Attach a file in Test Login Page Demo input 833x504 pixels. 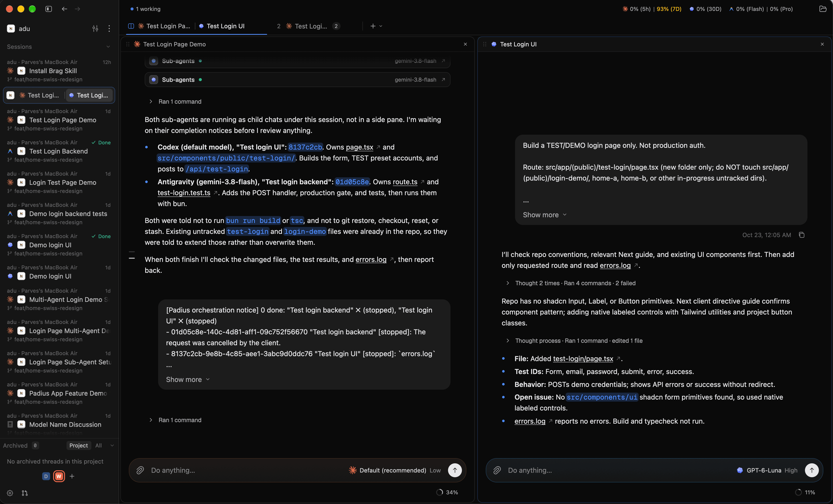coord(140,470)
